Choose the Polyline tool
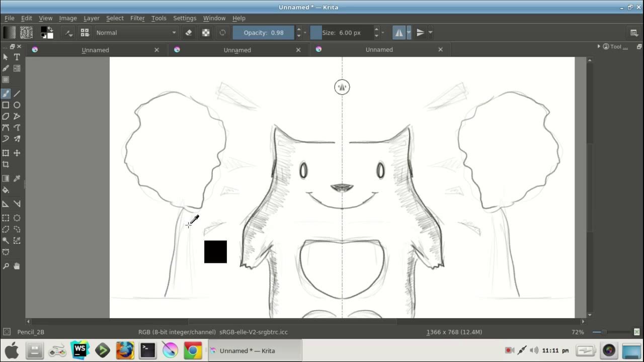 tap(17, 116)
